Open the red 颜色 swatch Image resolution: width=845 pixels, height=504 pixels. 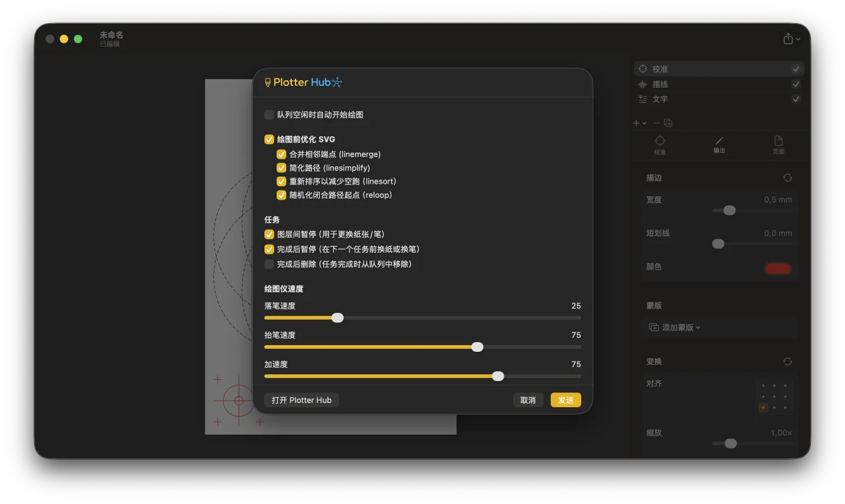coord(778,268)
